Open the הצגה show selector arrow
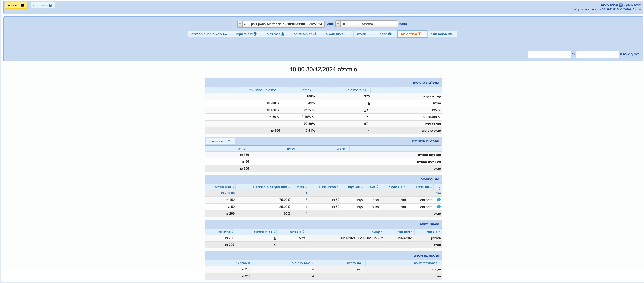The height and width of the screenshot is (283, 644). [338, 24]
